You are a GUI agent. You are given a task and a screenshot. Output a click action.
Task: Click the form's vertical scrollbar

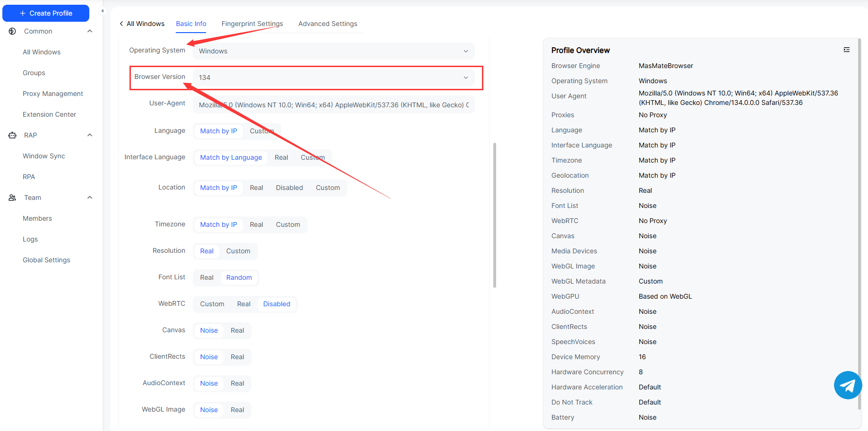coord(494,215)
